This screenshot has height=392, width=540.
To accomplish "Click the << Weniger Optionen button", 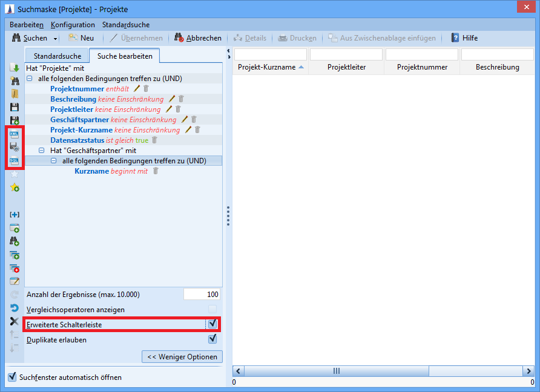I will pos(182,356).
